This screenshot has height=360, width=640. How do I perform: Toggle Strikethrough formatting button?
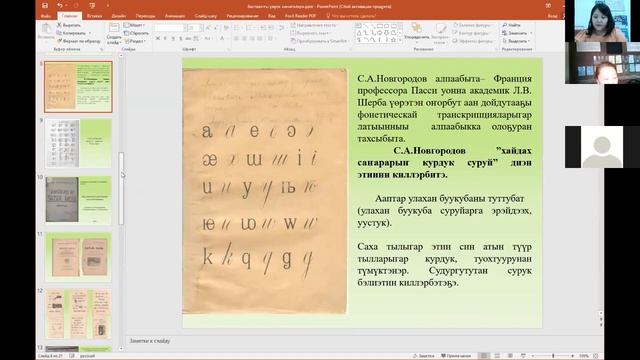pos(188,38)
